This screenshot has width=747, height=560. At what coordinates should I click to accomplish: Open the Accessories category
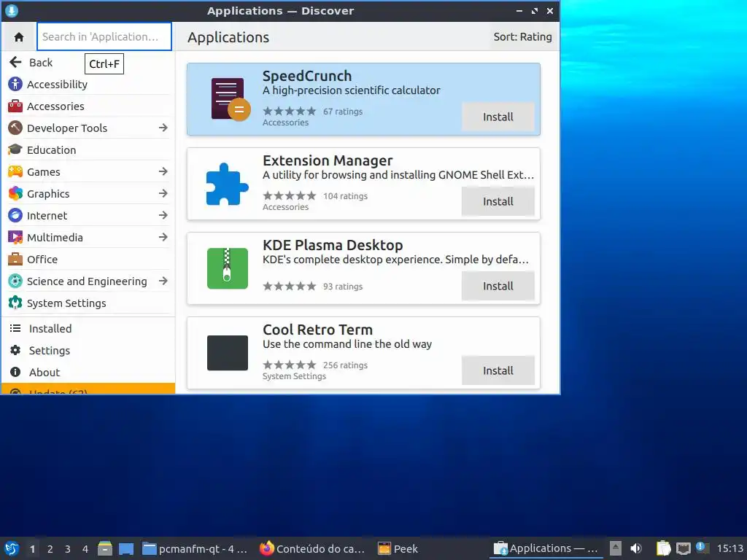click(88, 106)
